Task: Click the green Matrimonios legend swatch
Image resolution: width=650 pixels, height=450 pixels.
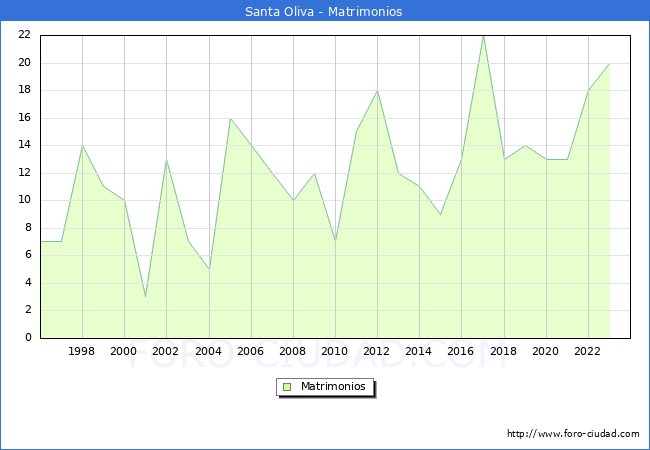Action: (287, 387)
